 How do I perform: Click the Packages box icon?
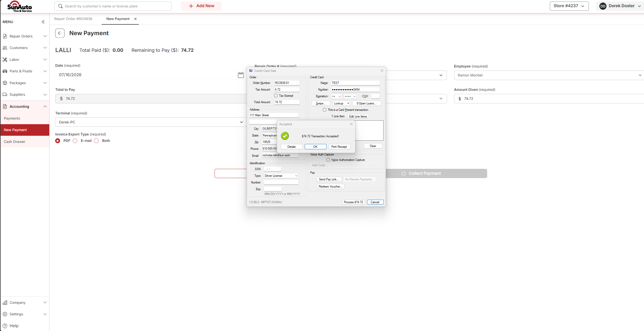point(5,83)
